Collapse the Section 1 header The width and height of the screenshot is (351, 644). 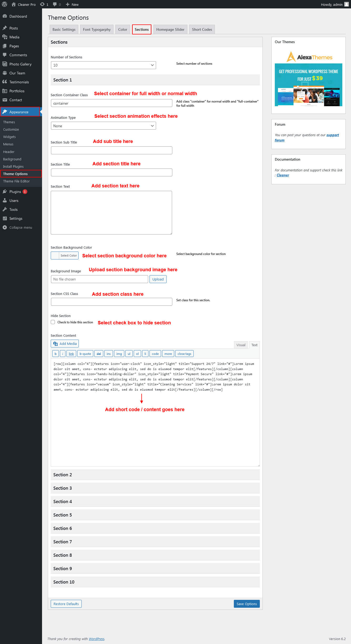tap(155, 80)
